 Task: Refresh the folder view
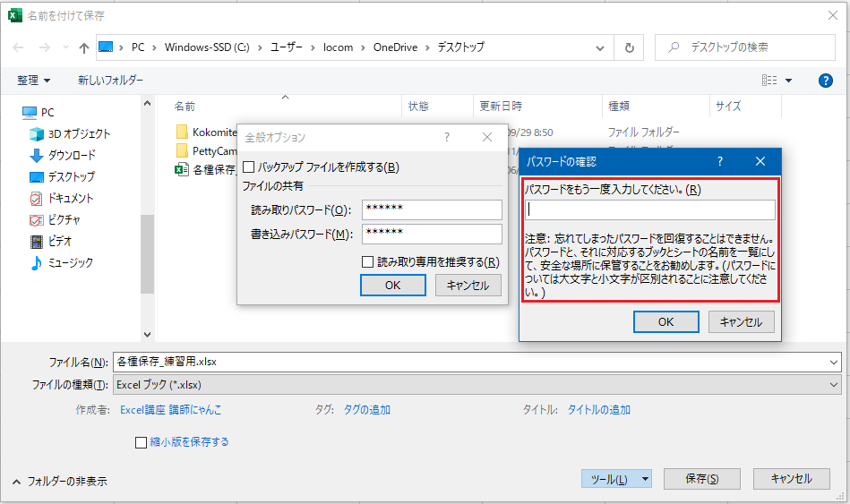629,47
